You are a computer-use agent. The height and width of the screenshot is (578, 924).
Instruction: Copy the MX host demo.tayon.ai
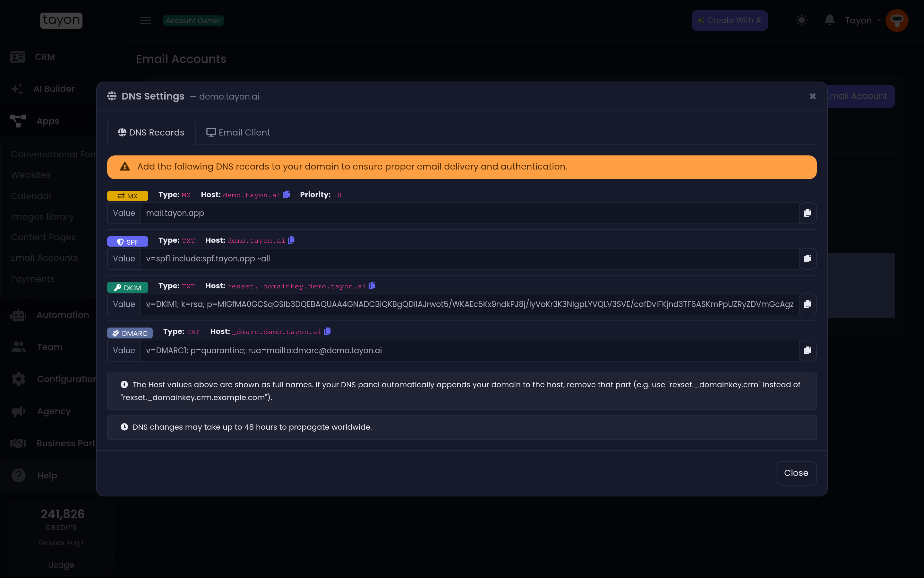[287, 194]
